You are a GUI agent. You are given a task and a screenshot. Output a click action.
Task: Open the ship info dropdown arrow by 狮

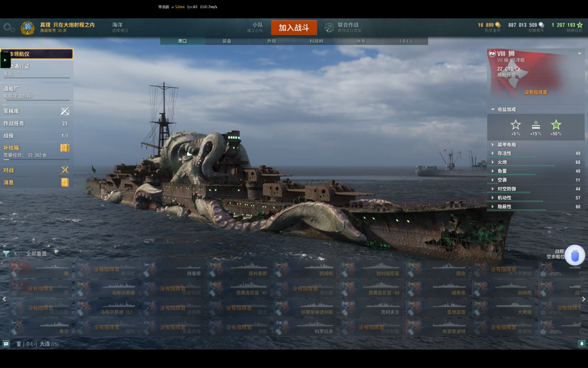tap(579, 53)
